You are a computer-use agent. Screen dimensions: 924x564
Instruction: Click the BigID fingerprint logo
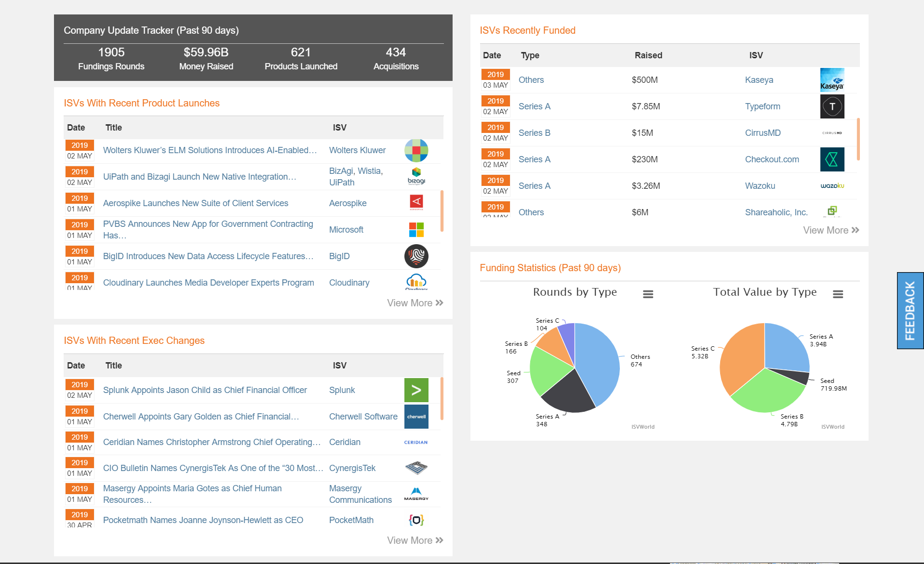tap(416, 256)
